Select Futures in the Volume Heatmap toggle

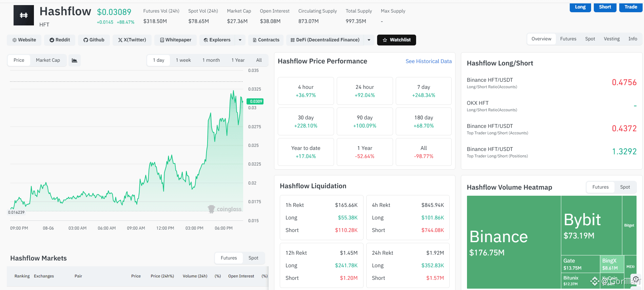coord(601,187)
